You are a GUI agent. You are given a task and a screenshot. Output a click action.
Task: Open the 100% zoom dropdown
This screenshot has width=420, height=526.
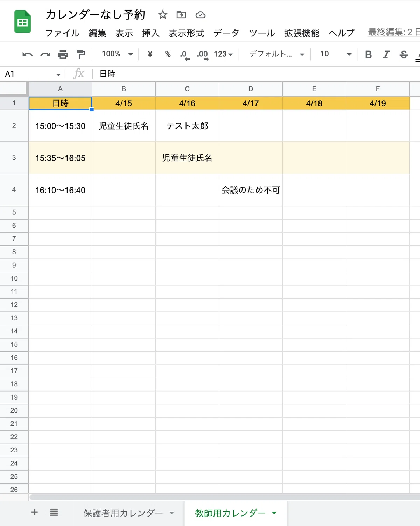[x=118, y=54]
